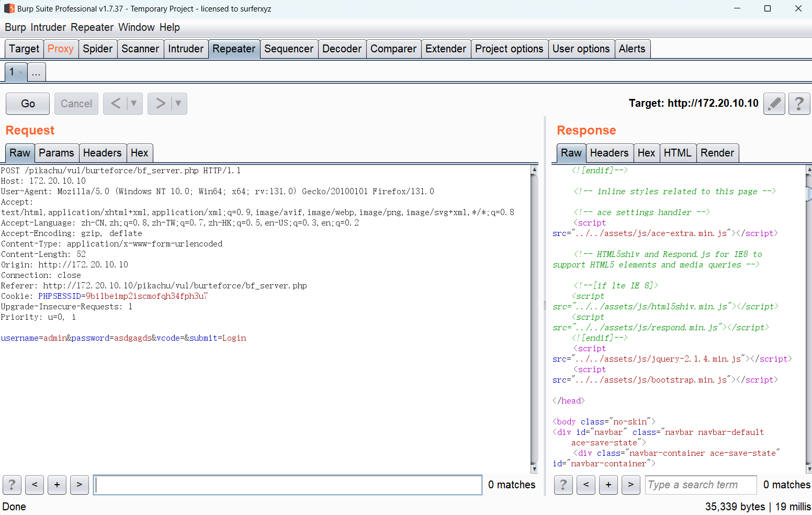This screenshot has width=812, height=515.
Task: Click the Go button
Action: (x=28, y=104)
